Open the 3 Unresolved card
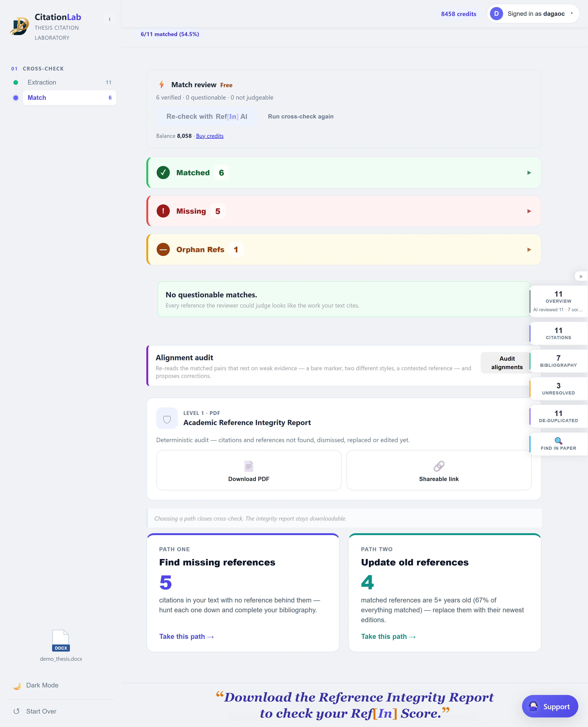Image resolution: width=588 pixels, height=727 pixels. 559,389
